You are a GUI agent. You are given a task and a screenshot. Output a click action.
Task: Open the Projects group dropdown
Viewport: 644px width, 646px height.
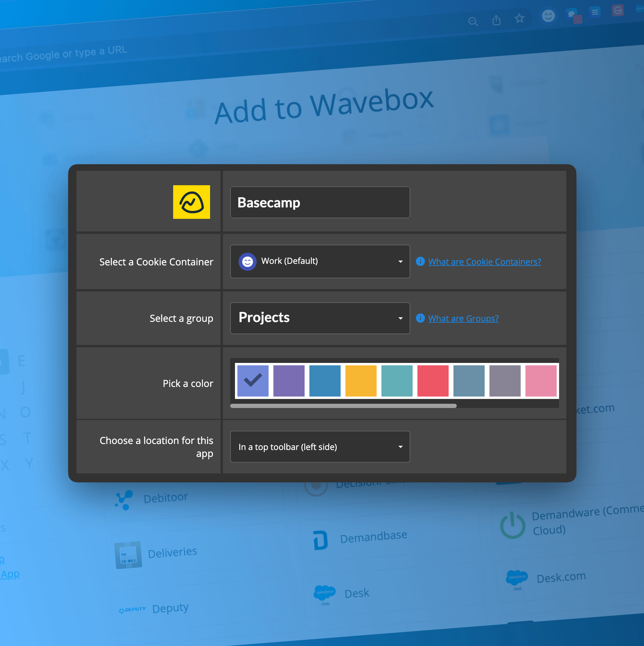(x=320, y=318)
